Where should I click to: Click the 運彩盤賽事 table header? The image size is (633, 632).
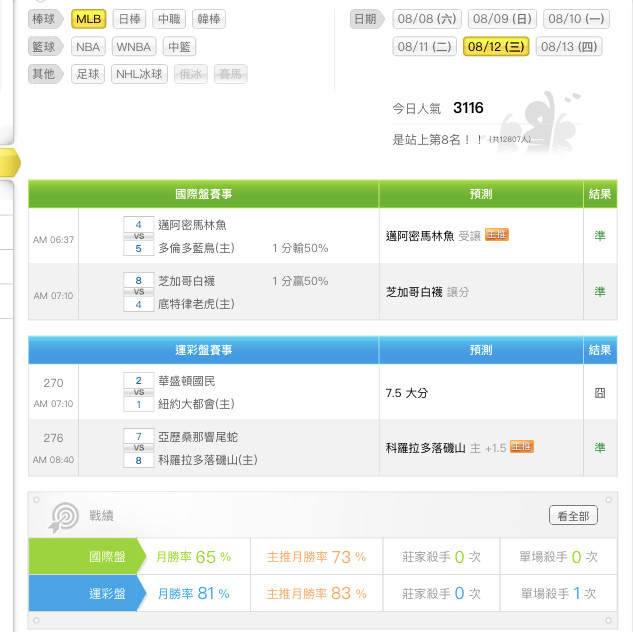pyautogui.click(x=203, y=350)
